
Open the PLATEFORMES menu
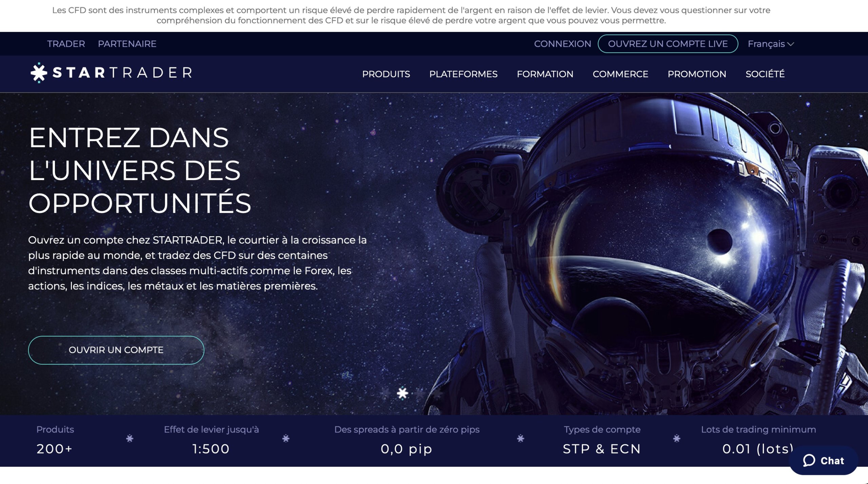pyautogui.click(x=463, y=74)
